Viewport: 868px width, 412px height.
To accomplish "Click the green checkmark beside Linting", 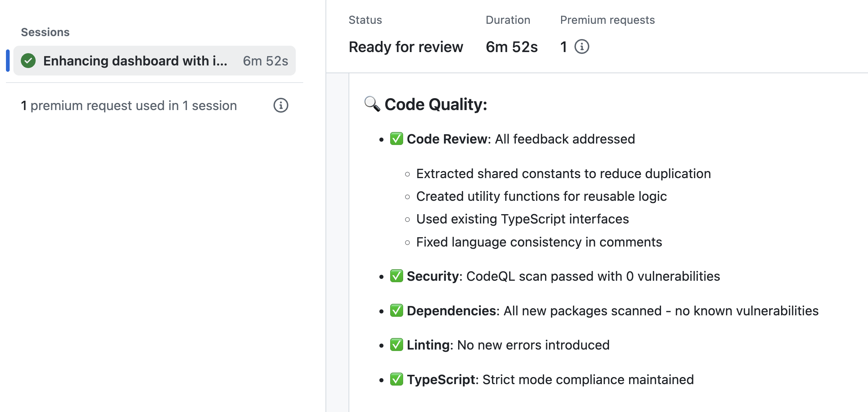I will click(x=396, y=345).
